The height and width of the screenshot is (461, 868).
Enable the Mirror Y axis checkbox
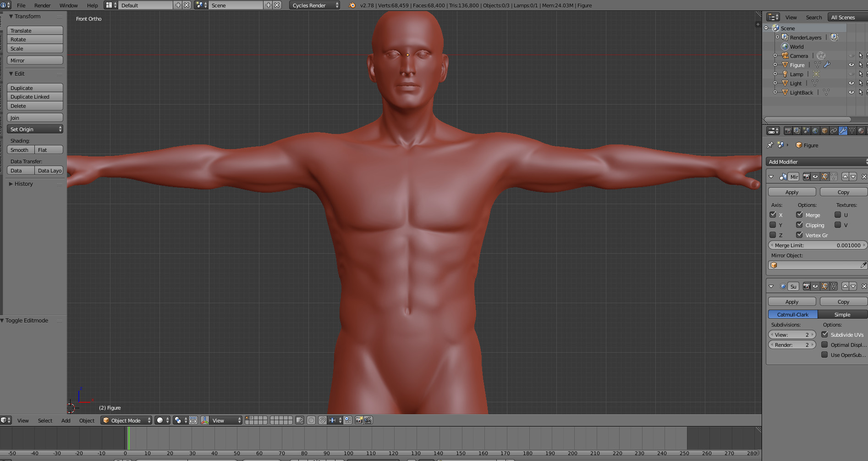click(773, 225)
